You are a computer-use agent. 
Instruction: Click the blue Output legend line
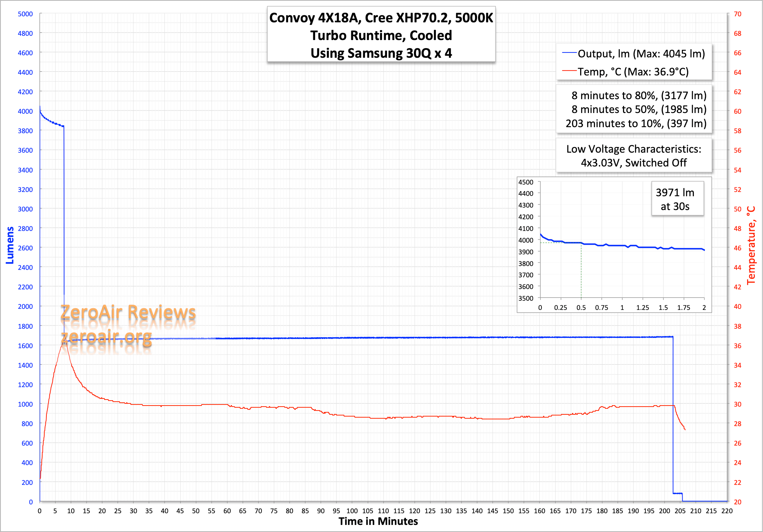569,53
